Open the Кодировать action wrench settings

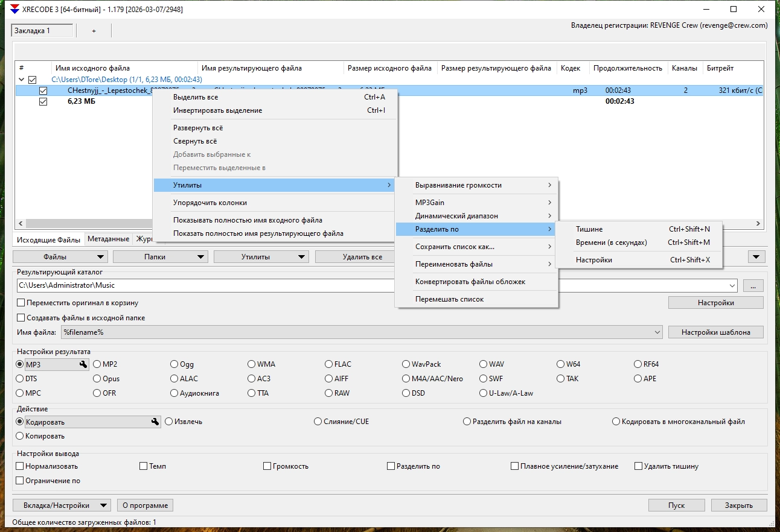click(x=155, y=422)
